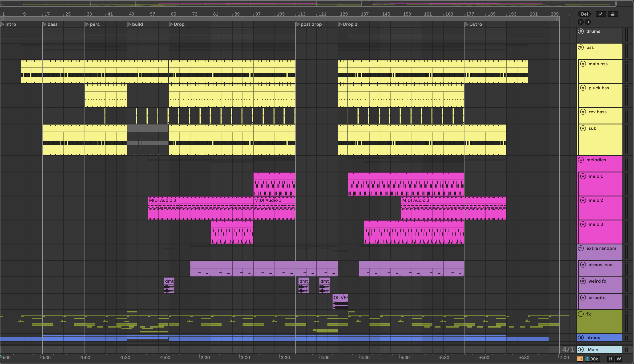634x364 pixels.
Task: Toggle the W optimize width button
Action: tap(619, 359)
